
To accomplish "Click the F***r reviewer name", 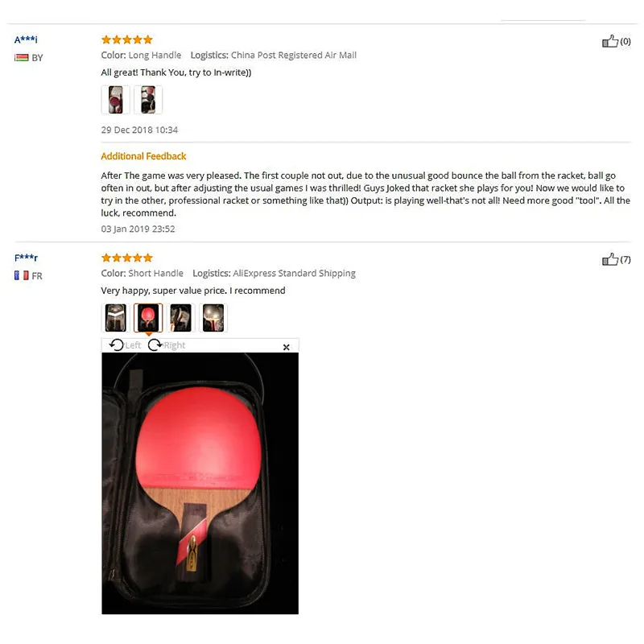I will [x=26, y=258].
